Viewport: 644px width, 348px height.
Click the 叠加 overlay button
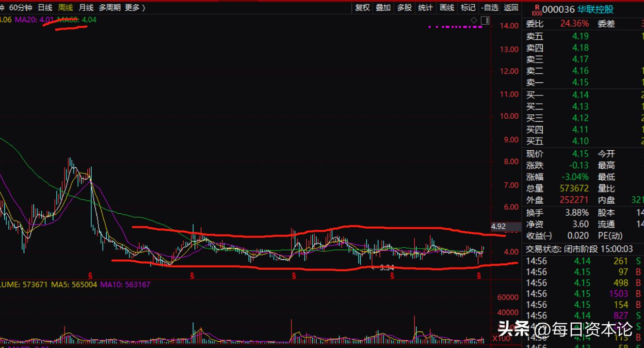click(x=383, y=7)
